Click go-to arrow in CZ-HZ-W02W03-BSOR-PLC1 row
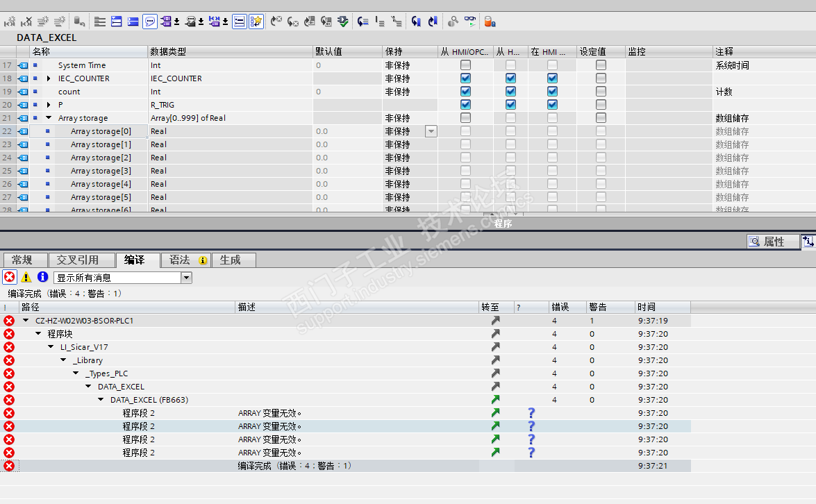816x504 pixels. coord(495,321)
